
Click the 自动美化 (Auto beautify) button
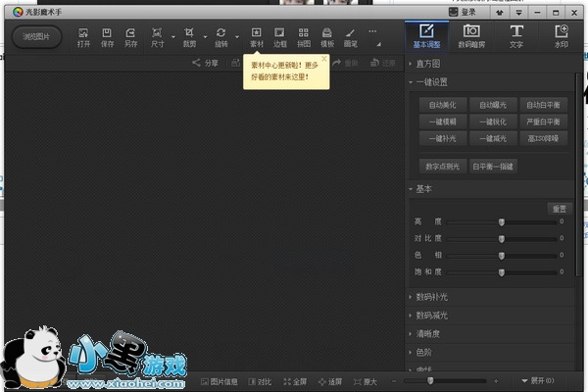(x=443, y=104)
